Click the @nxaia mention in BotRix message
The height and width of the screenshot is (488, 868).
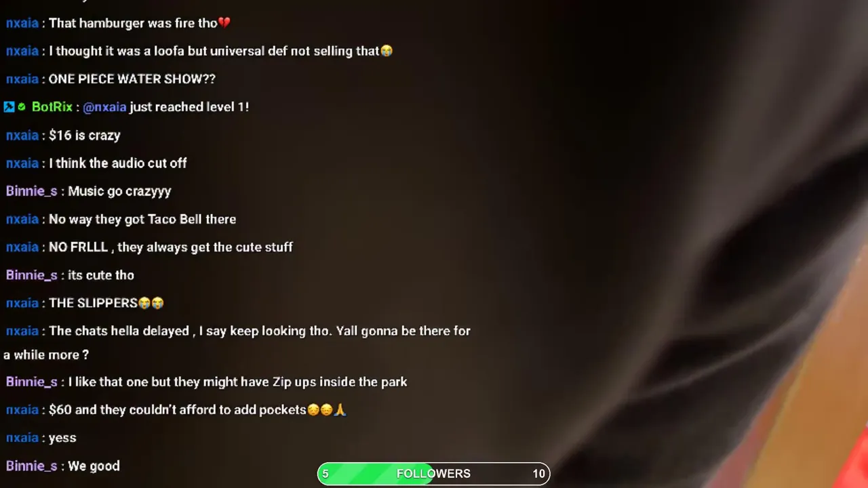pos(104,107)
